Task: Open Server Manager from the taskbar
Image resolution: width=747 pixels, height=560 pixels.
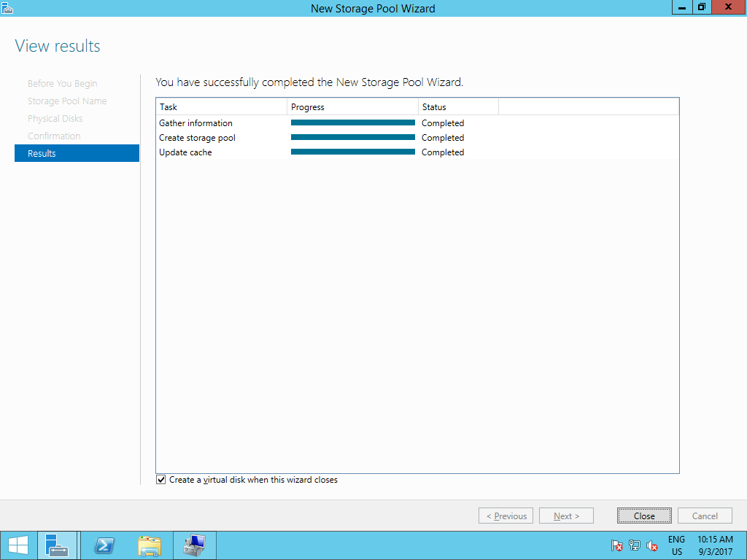Action: click(58, 545)
